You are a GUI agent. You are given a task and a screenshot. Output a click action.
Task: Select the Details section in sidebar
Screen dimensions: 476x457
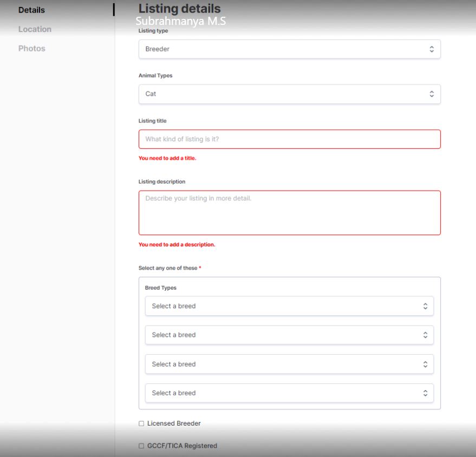pos(31,10)
